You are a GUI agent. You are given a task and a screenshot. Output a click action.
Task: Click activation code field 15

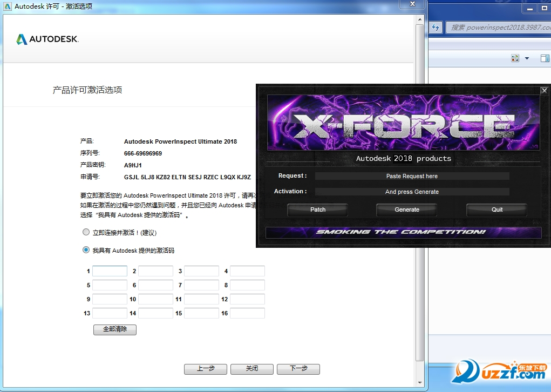coord(202,313)
